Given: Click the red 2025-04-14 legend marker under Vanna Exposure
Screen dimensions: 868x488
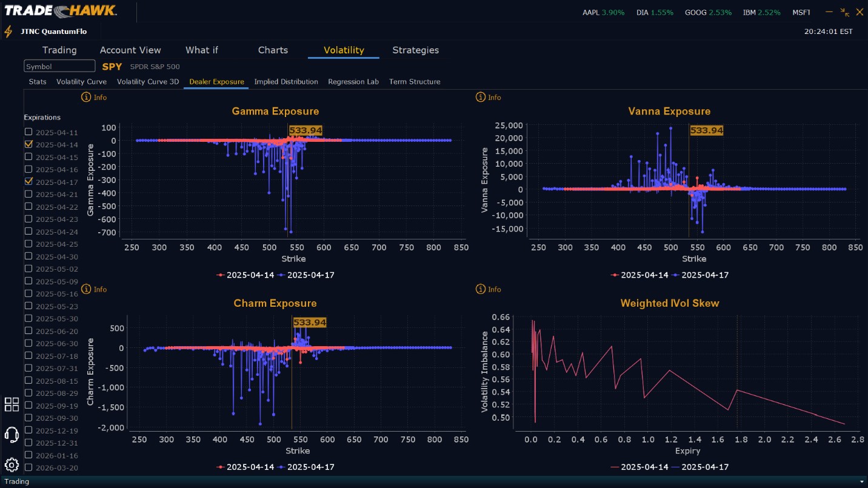Looking at the screenshot, I should (615, 275).
